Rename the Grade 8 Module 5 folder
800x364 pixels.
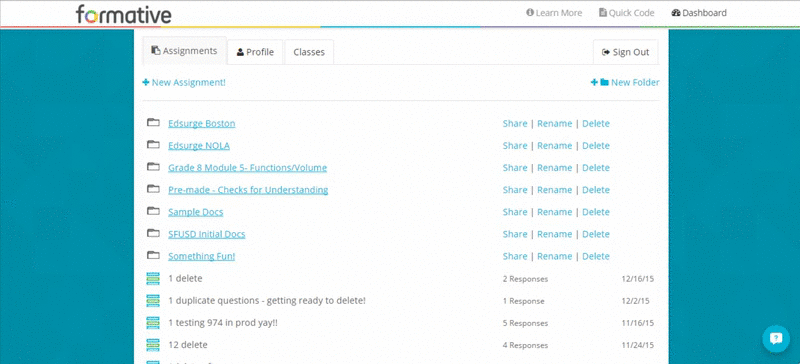tap(555, 167)
